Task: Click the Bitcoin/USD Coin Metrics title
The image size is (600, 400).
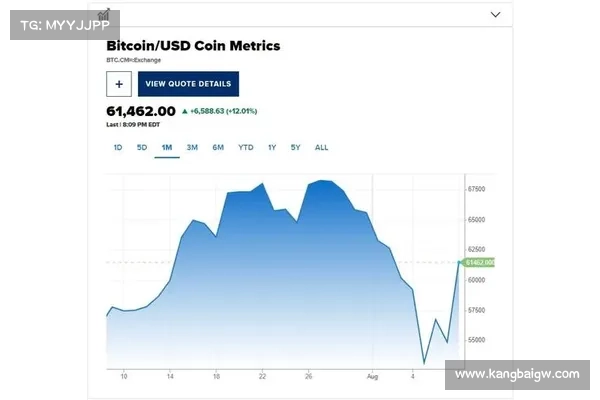Action: (193, 46)
